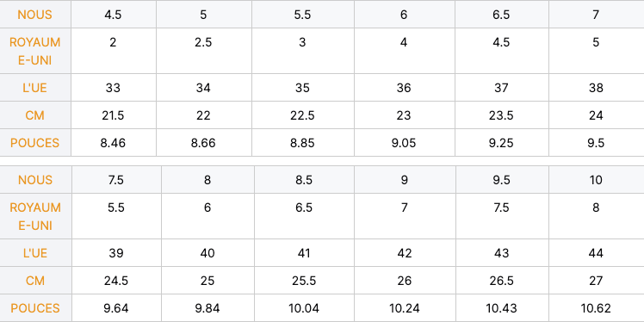Screen dimensions: 644x322
Task: Click the EU size 42 cell
Action: pyautogui.click(x=405, y=253)
